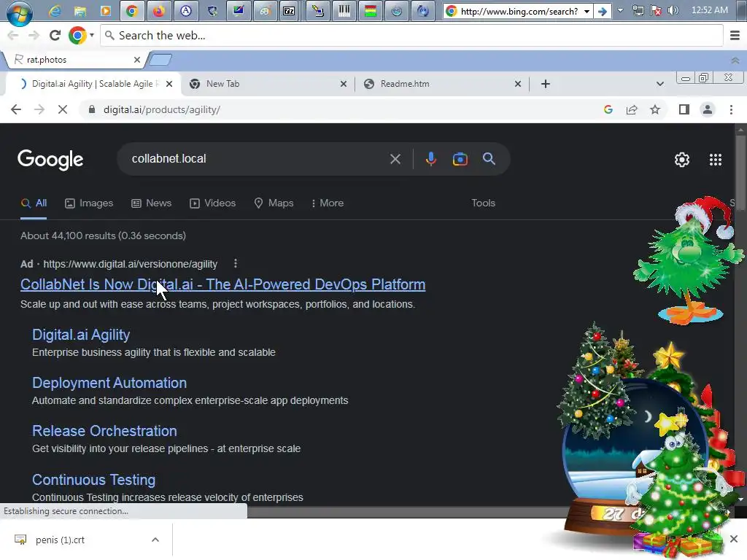Open the search Tools button
This screenshot has width=747, height=560.
pos(483,203)
